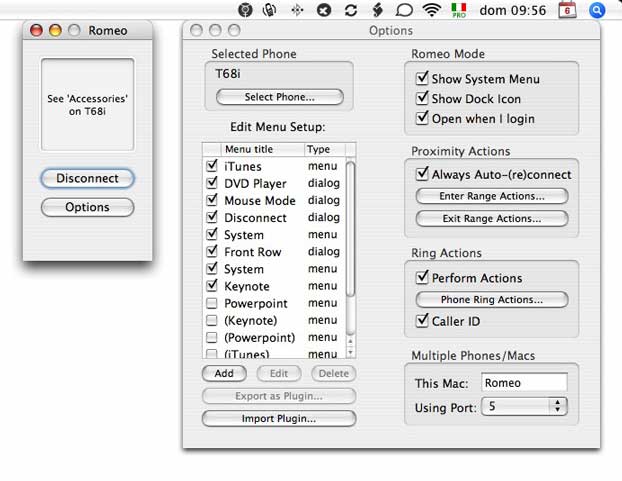Click the Delete button below menu list
This screenshot has height=481, width=622.
[x=334, y=374]
